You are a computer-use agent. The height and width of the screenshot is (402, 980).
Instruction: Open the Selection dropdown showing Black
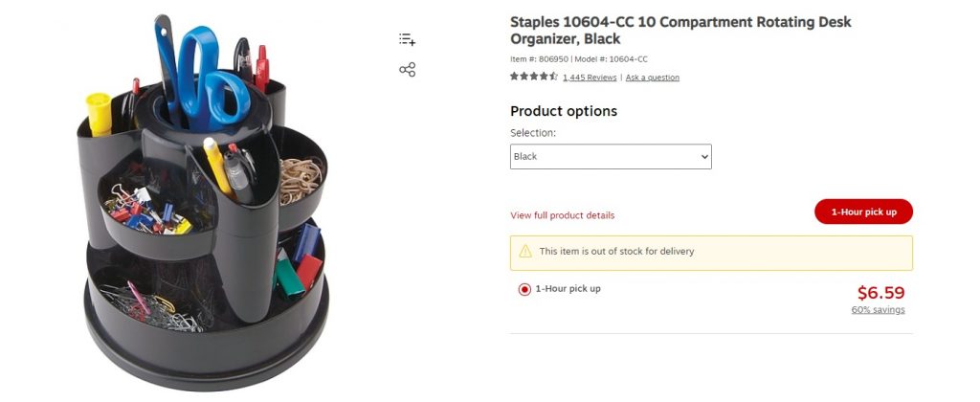click(610, 157)
